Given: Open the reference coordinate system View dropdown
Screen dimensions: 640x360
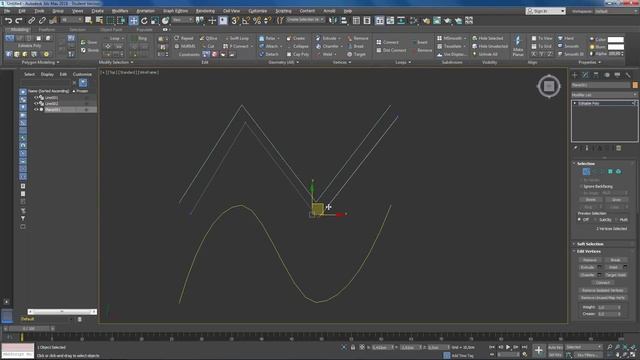Looking at the screenshot, I should click(182, 20).
